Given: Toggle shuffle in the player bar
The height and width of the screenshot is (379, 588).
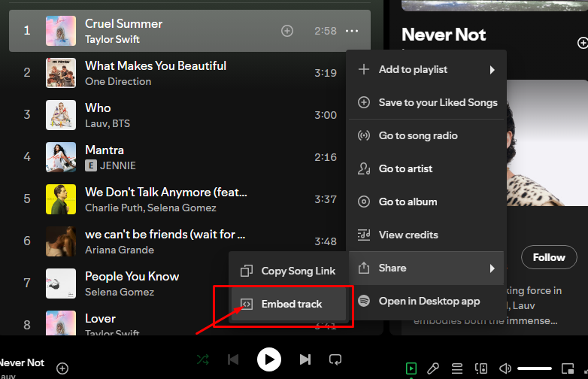Looking at the screenshot, I should (203, 360).
